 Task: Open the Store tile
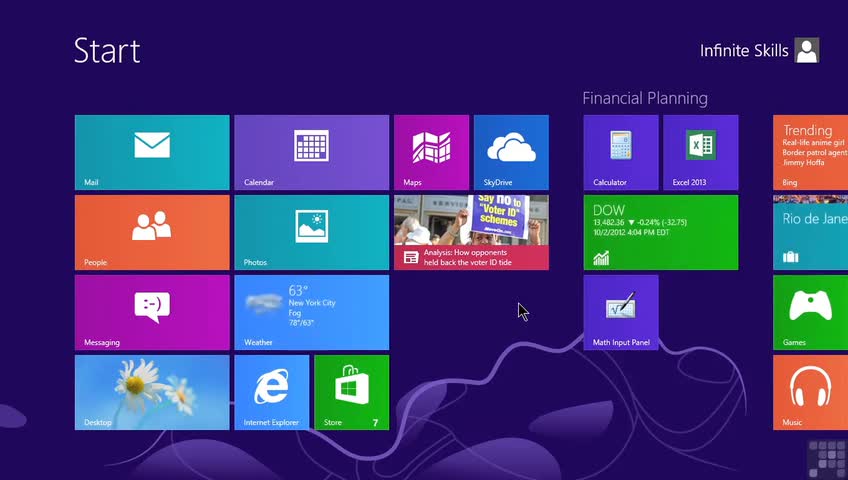pos(352,392)
